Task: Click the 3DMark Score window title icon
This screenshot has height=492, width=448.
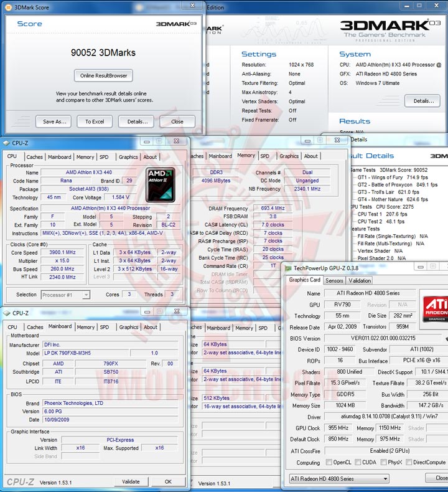Action: (x=9, y=7)
